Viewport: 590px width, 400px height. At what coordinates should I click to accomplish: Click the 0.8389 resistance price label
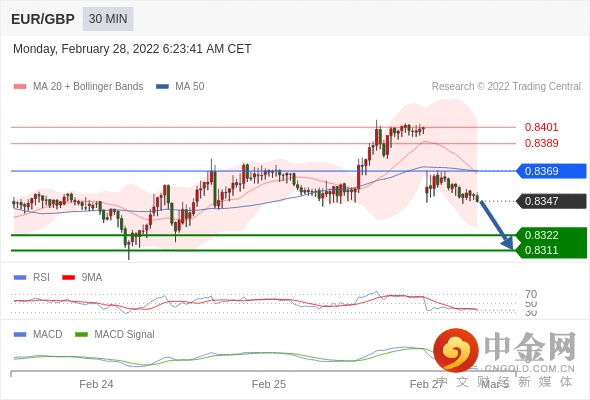click(x=541, y=143)
